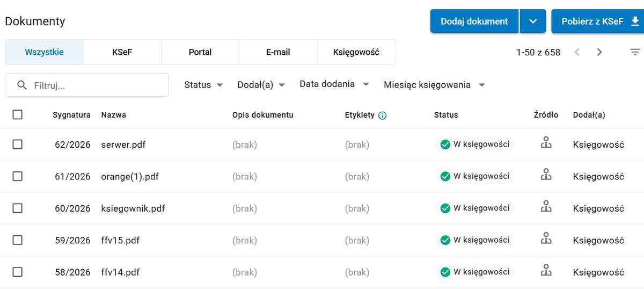
Task: Switch to the KSeF tab
Action: click(x=122, y=52)
